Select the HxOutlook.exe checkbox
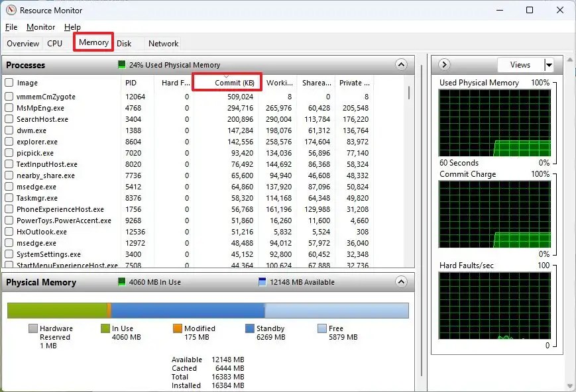 (x=9, y=232)
